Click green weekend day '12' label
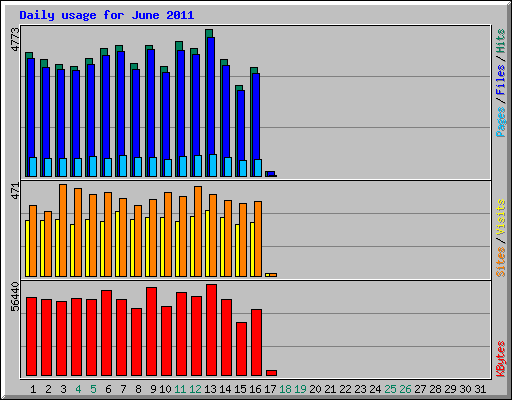 [195, 389]
